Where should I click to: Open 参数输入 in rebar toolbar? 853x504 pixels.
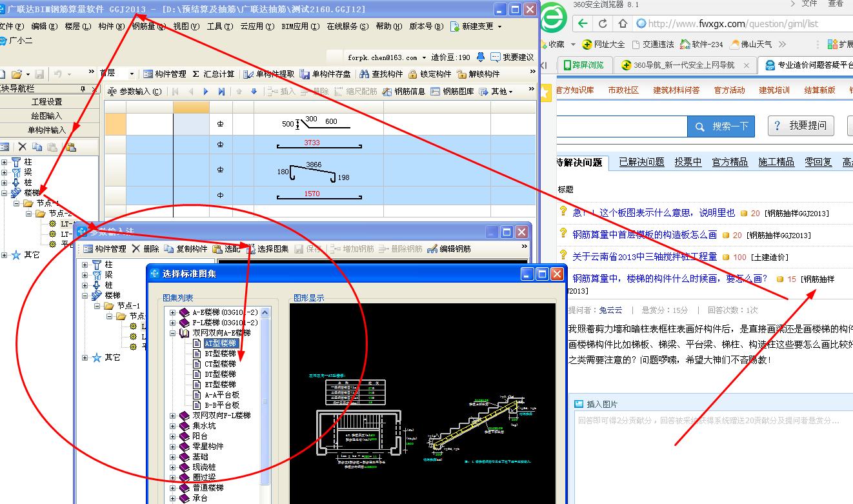(x=135, y=92)
